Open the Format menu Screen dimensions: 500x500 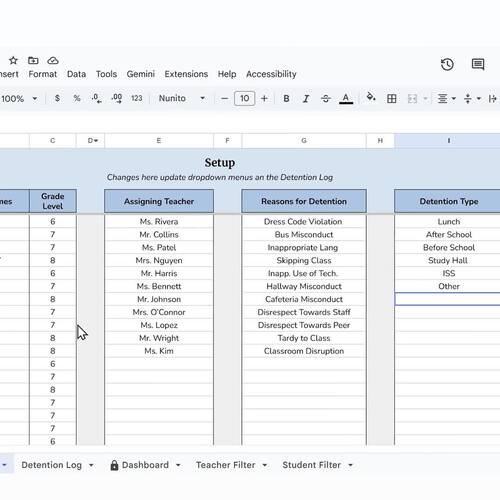(43, 74)
